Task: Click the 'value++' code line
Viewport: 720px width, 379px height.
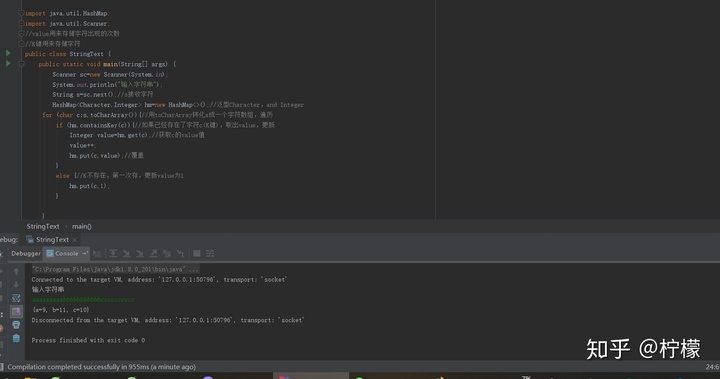Action: pyautogui.click(x=83, y=145)
